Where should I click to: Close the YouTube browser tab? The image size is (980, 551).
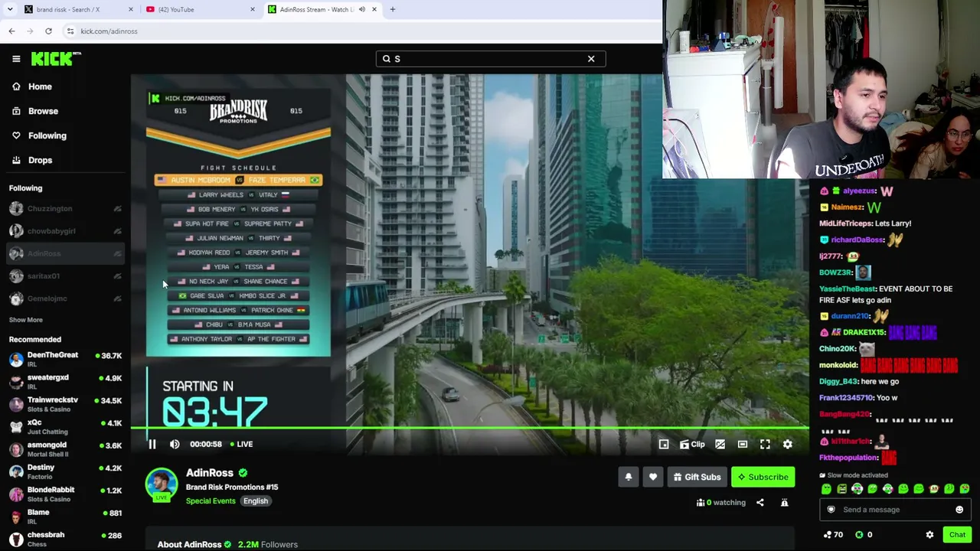(253, 9)
